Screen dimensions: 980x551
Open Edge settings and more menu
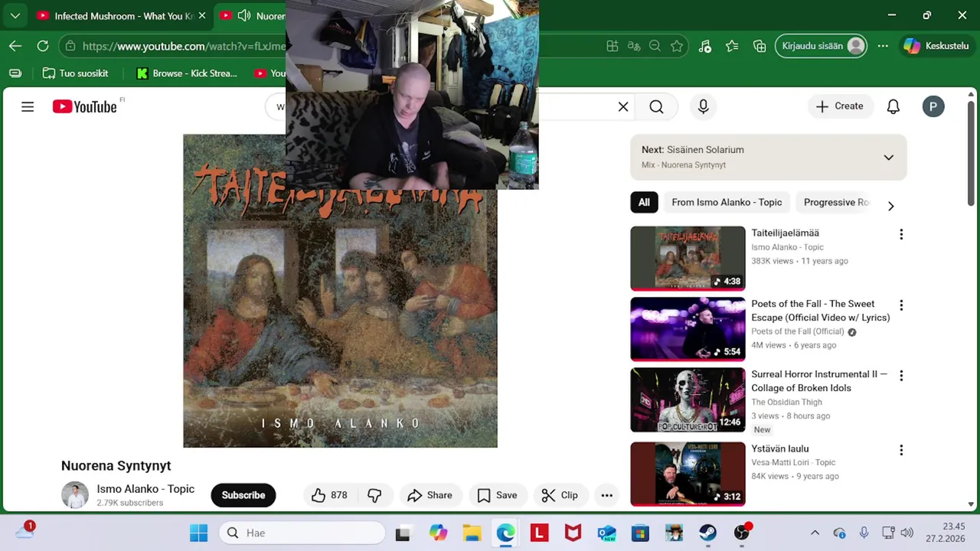[x=883, y=46]
